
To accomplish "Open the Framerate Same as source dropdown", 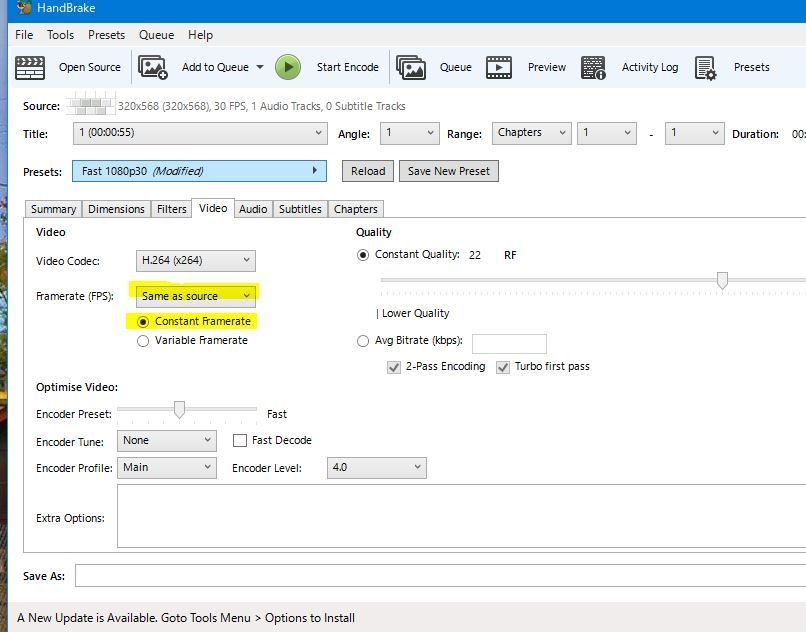I will click(195, 296).
